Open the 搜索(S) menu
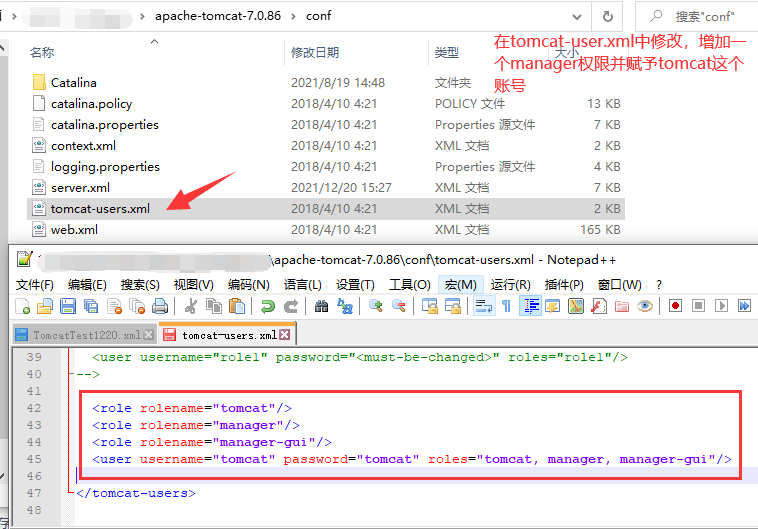The width and height of the screenshot is (758, 529). coord(140,285)
